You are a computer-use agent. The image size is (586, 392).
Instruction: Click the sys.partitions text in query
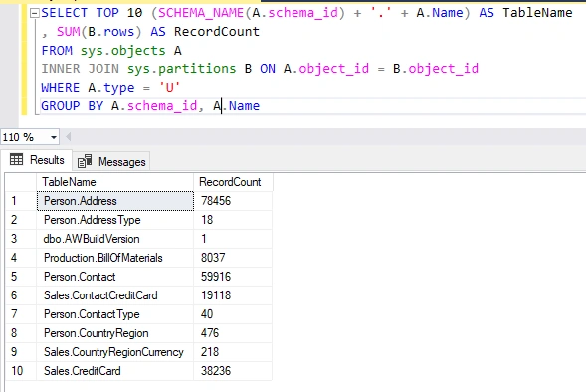[182, 69]
